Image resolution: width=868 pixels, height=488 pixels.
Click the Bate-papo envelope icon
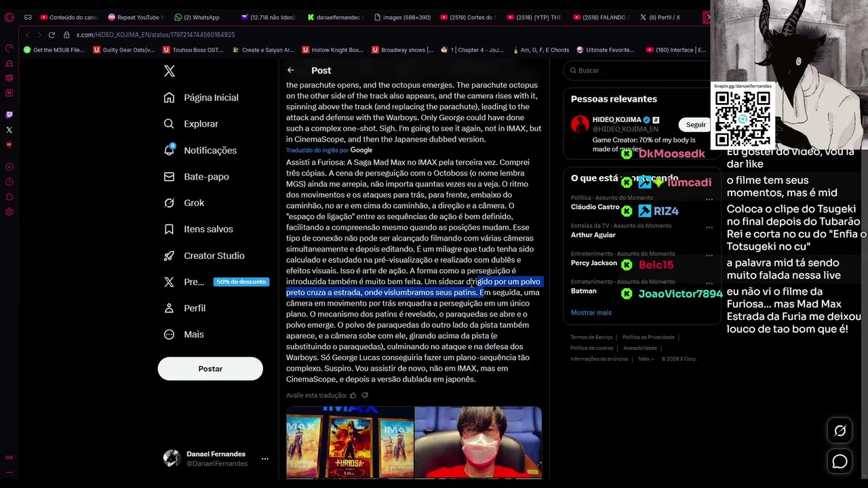coord(169,177)
